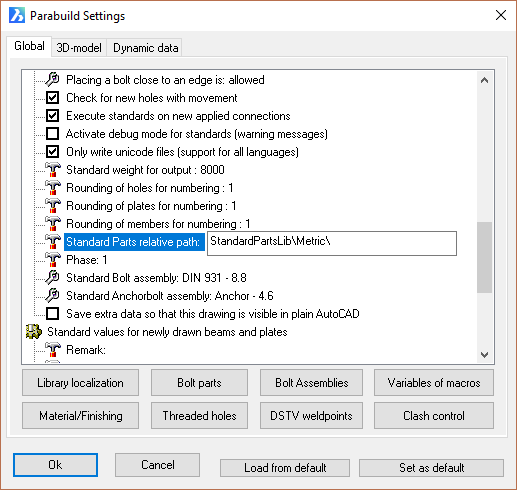Click the wrench icon beside bolt edge placement
Screen dimensions: 517x490
pos(52,80)
